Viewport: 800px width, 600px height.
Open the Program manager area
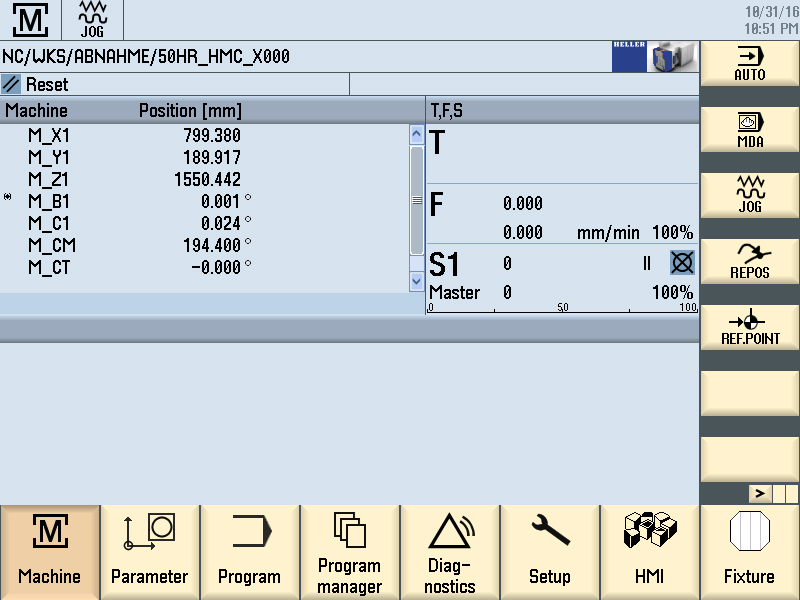(350, 552)
